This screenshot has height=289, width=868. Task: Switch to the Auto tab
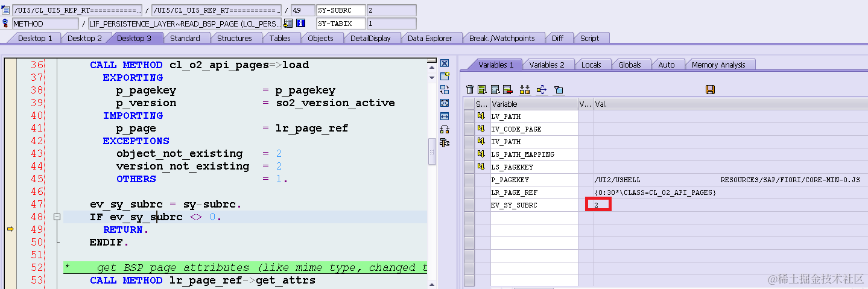667,65
